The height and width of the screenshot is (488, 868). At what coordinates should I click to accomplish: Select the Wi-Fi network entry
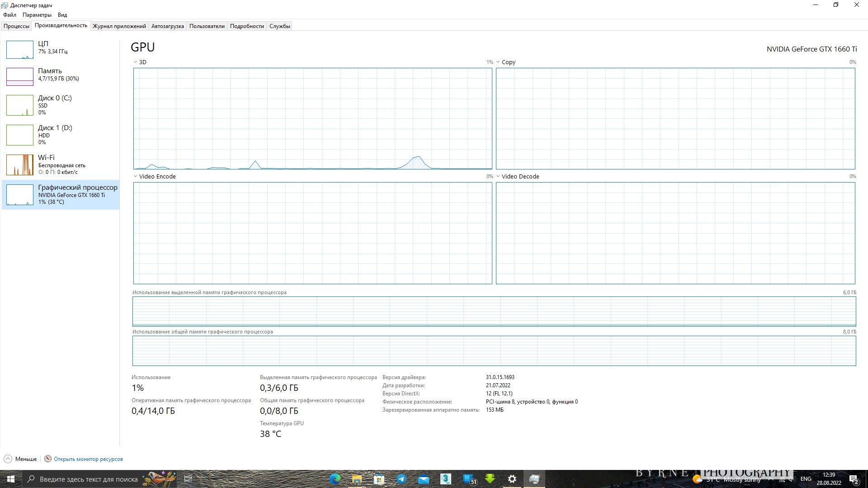(x=61, y=164)
